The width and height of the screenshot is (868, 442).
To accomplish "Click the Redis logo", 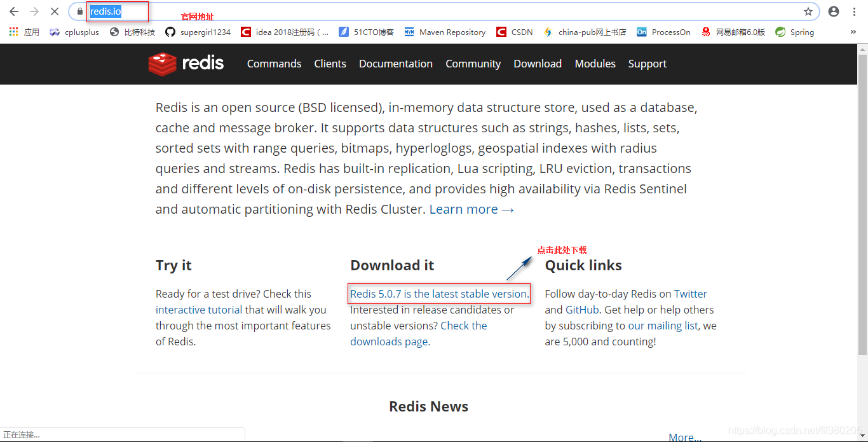I will click(186, 64).
